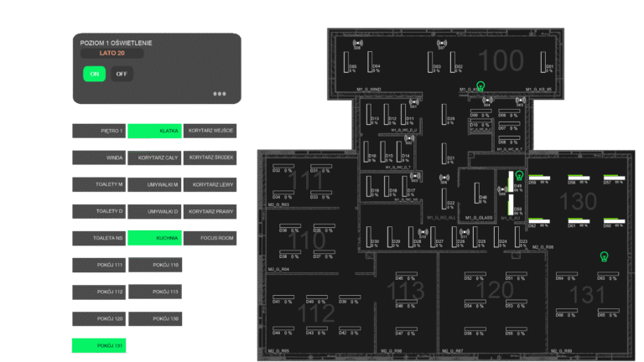Click the green bulb next to lamp D49
Image resolution: width=644 pixels, height=362 pixels.
pos(519,176)
